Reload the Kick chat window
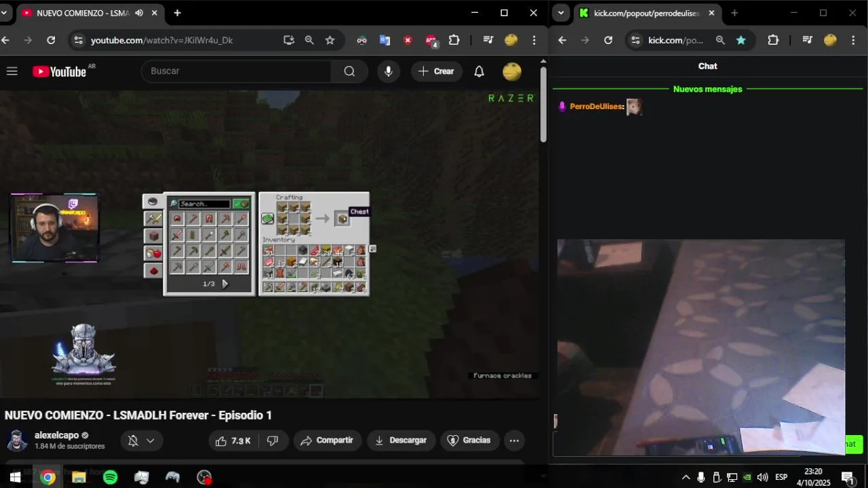 coord(608,40)
